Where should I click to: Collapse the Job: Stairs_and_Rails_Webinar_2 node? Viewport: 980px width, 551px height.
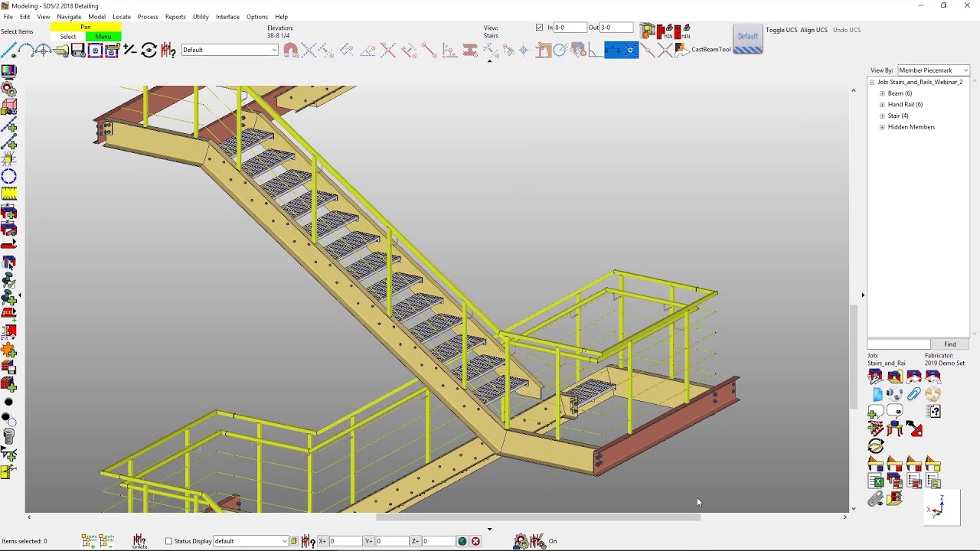tap(872, 82)
